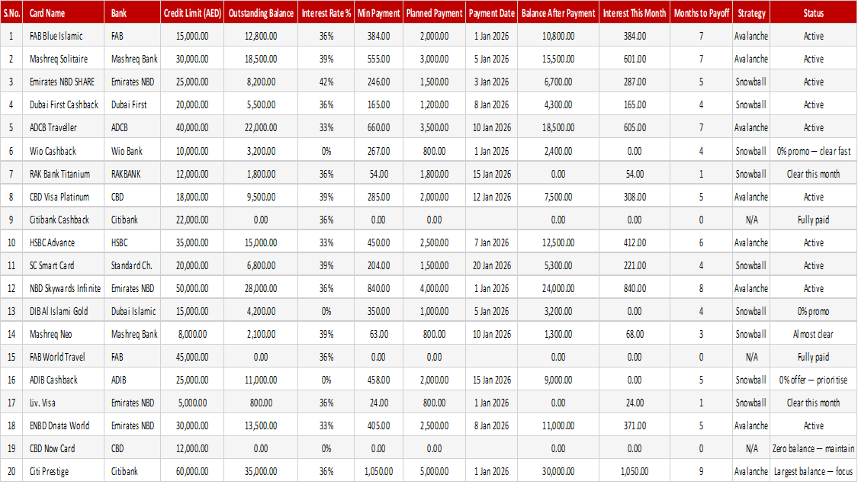The width and height of the screenshot is (858, 504).
Task: Click the 371.00 interest this month cell
Action: click(635, 425)
